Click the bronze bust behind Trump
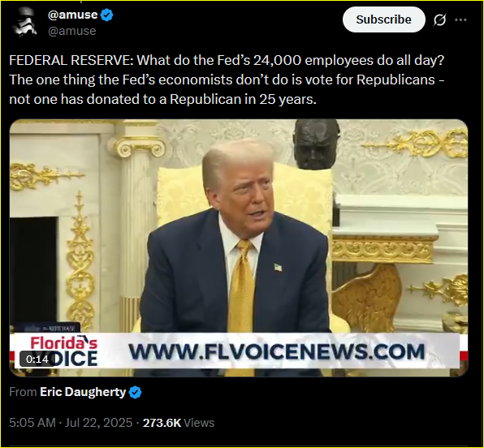Image resolution: width=484 pixels, height=448 pixels. click(x=315, y=144)
